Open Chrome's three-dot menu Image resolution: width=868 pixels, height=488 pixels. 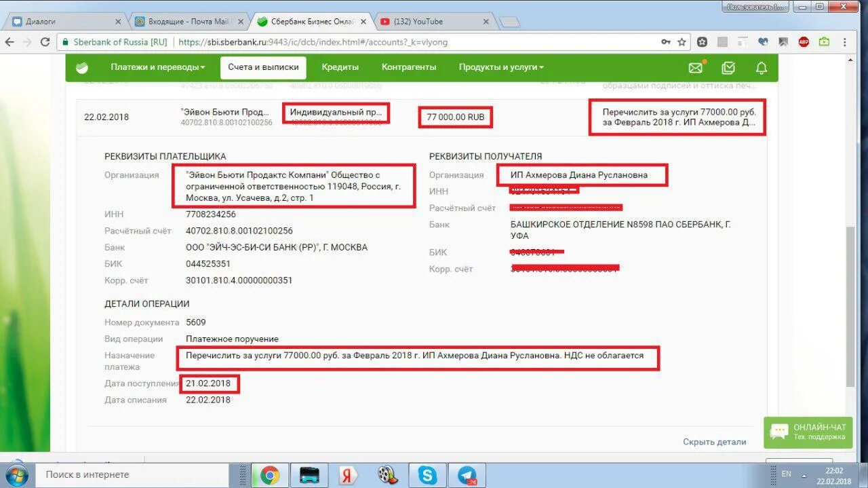[844, 42]
